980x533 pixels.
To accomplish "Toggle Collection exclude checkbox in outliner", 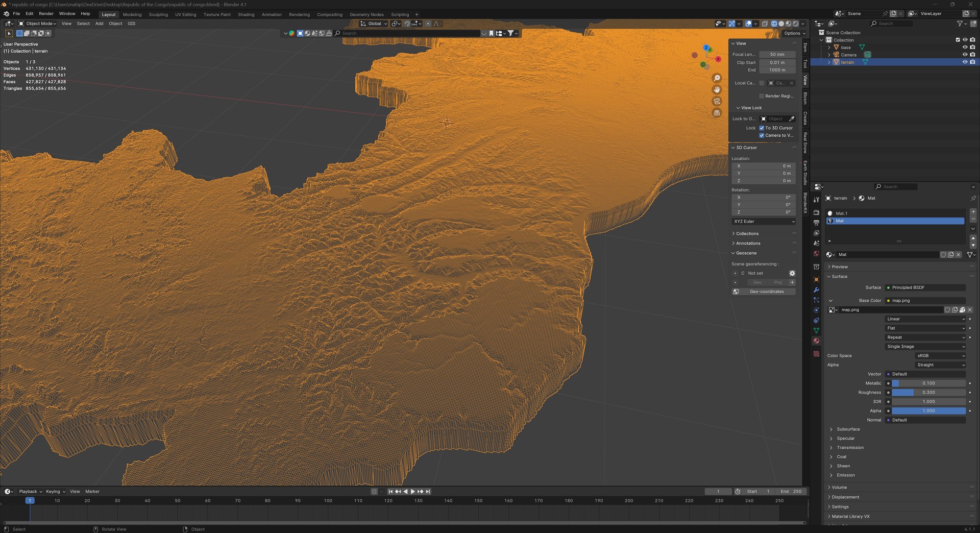I will pos(958,40).
